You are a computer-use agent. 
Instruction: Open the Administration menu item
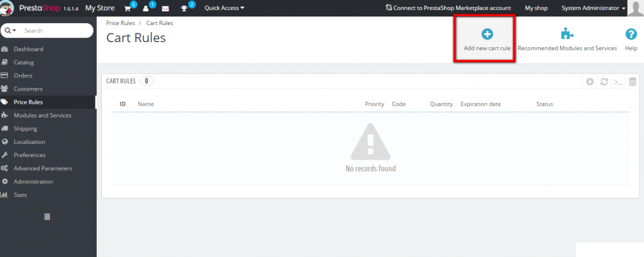click(33, 182)
